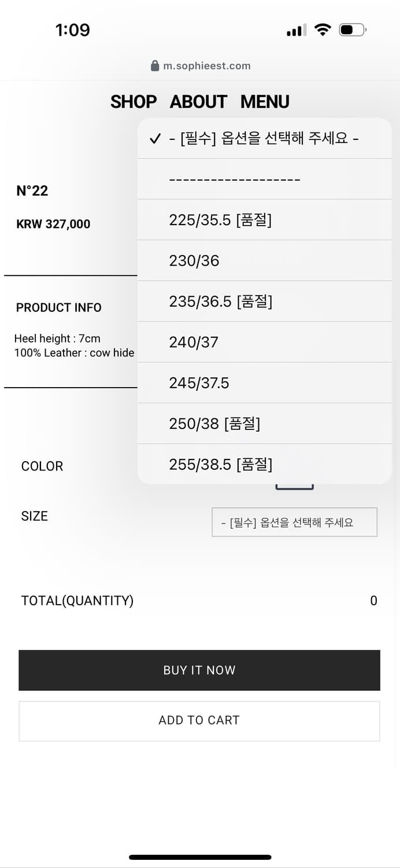Tap the BUY IT NOW button
Screen dimensions: 400x868
click(x=199, y=670)
